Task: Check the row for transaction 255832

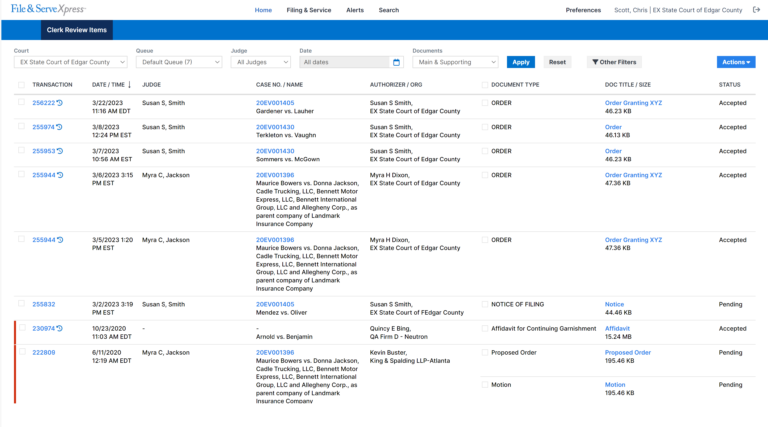Action: (x=22, y=304)
